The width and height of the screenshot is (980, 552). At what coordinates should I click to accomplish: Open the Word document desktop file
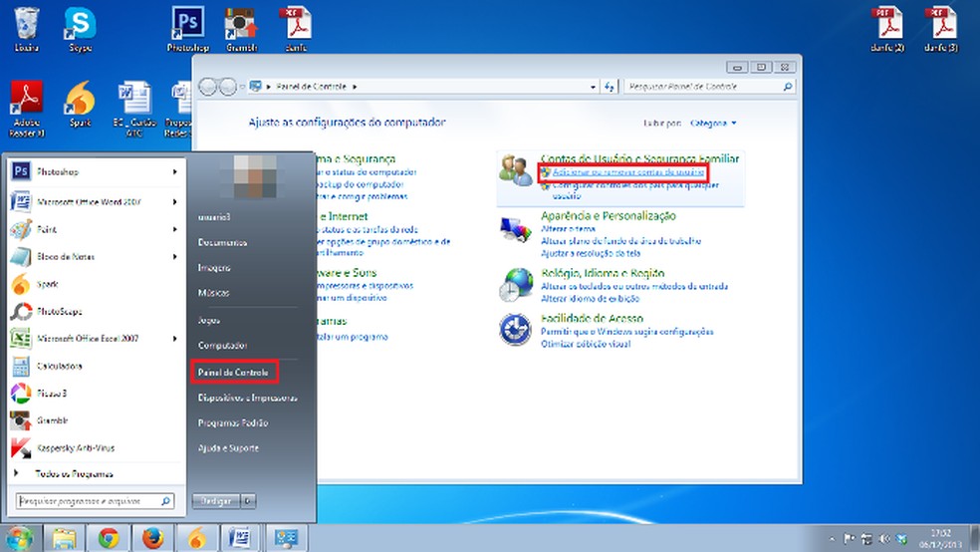tap(133, 109)
